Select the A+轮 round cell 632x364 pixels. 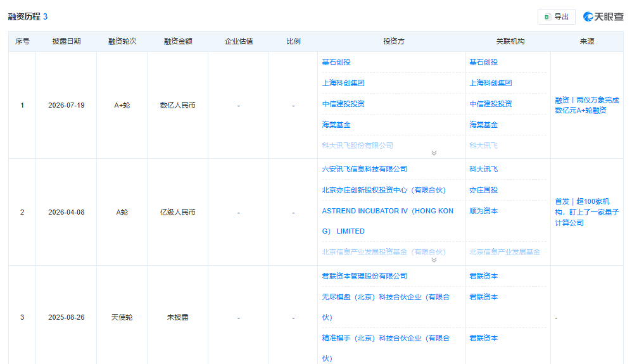tap(122, 105)
